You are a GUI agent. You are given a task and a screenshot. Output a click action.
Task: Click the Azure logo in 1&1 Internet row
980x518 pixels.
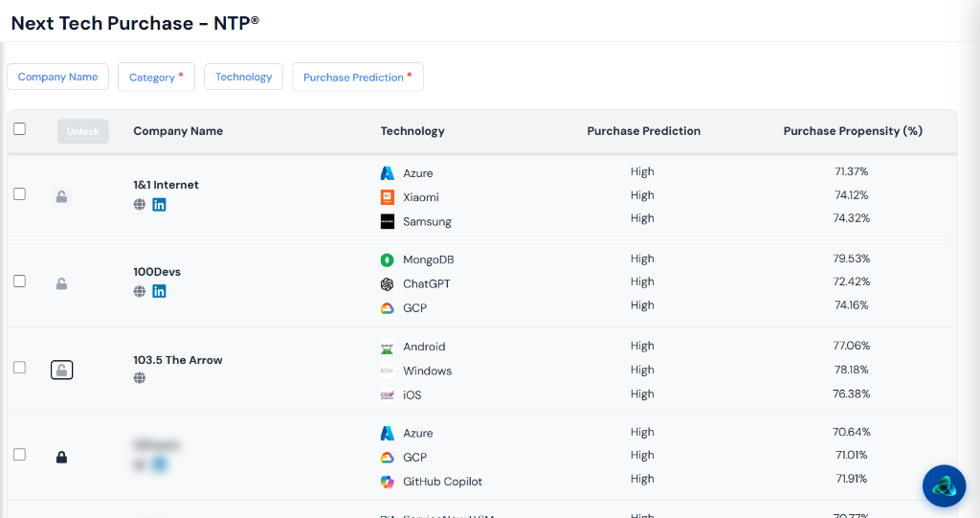pos(388,173)
